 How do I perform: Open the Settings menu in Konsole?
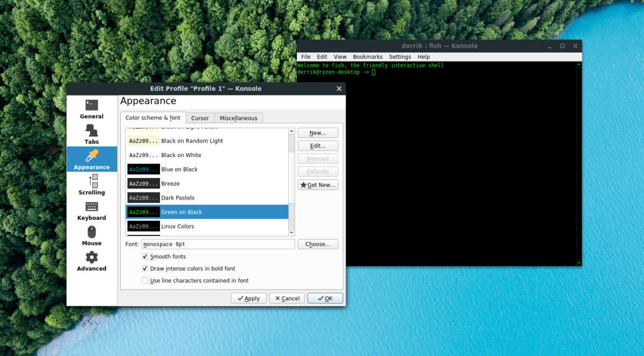pyautogui.click(x=400, y=57)
